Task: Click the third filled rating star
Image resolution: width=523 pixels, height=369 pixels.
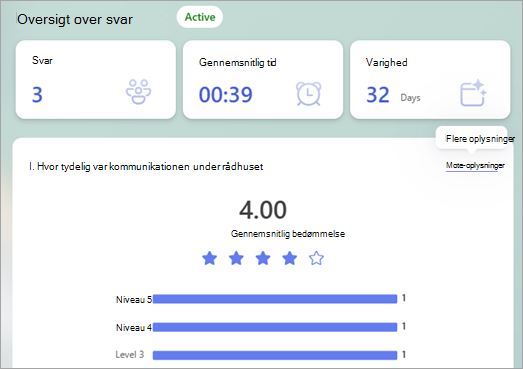Action: pos(263,258)
